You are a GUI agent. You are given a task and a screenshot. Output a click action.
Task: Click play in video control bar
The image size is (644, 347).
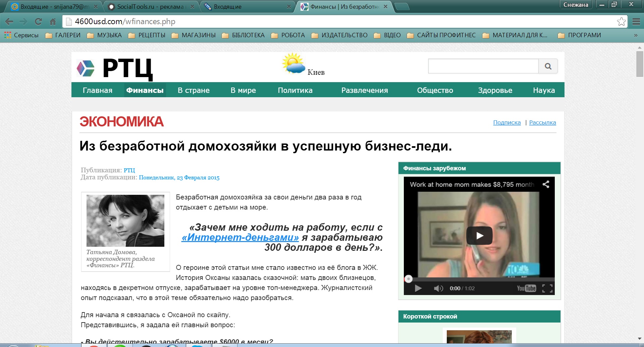pos(418,288)
